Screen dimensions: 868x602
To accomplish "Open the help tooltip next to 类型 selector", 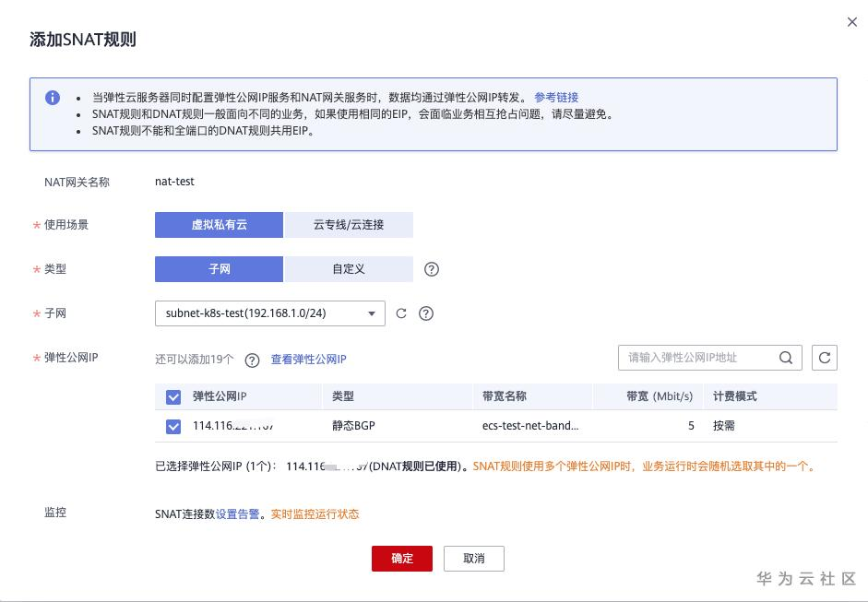I will (431, 269).
